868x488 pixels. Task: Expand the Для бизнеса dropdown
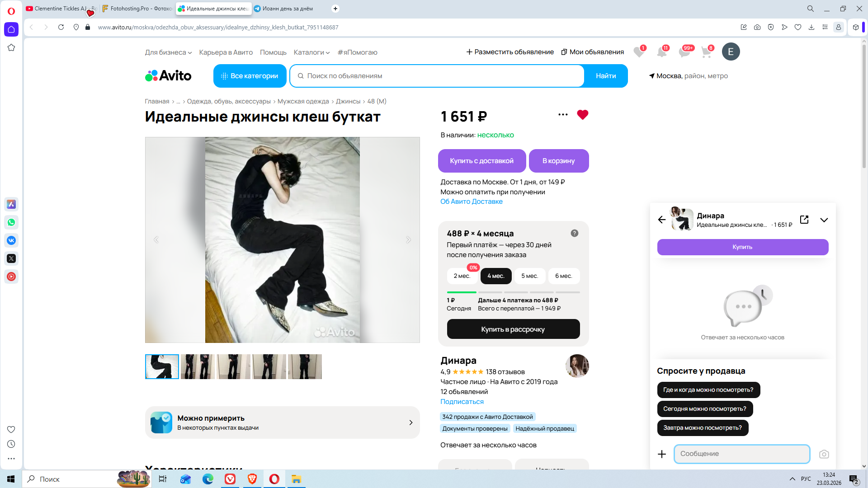[168, 52]
